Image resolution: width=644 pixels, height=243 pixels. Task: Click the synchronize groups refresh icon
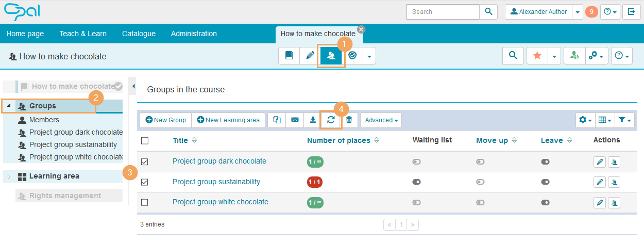[331, 120]
